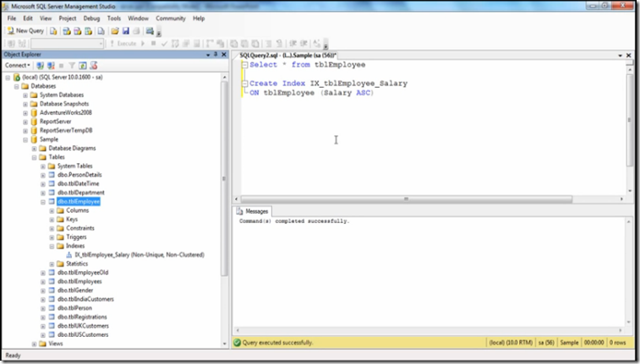Click the Analysis Services XMLA Query icon

[x=88, y=31]
